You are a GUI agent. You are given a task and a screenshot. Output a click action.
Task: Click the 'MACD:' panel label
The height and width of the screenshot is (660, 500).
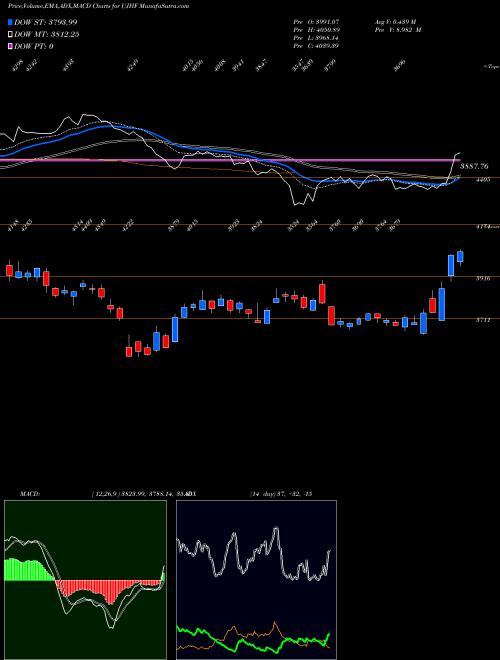click(29, 494)
